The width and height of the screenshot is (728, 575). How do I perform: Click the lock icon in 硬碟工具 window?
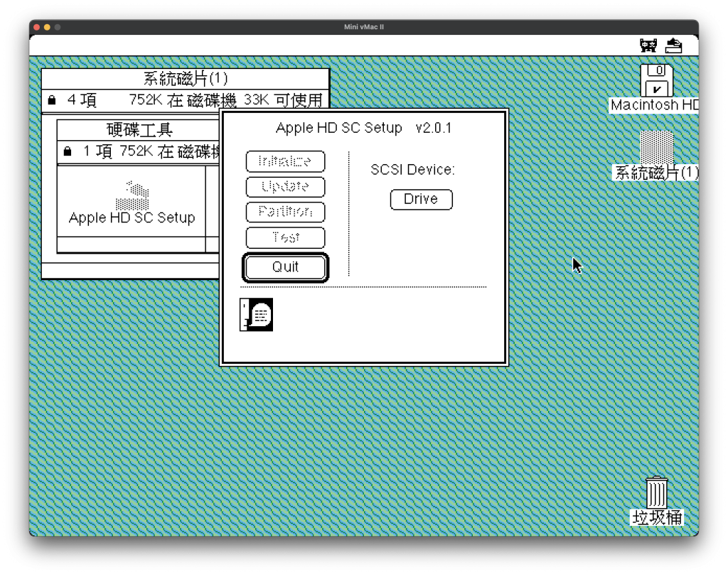pos(68,151)
